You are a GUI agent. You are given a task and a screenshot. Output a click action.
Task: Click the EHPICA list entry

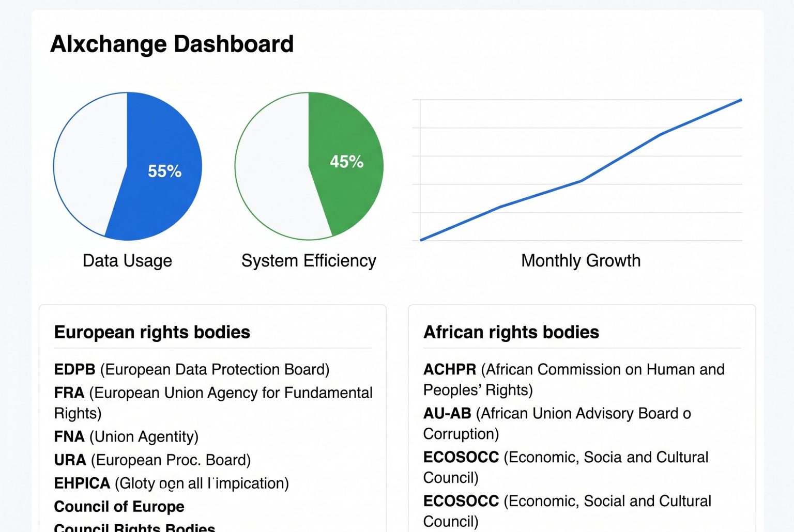pyautogui.click(x=171, y=483)
